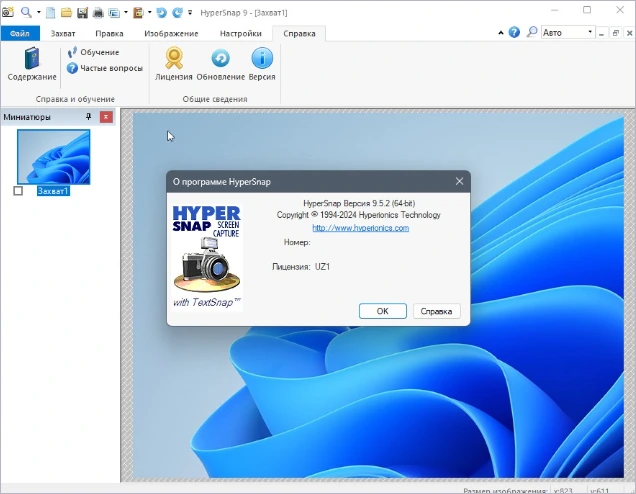Open the dropdown arrow next to the magnifier
This screenshot has height=494, width=636.
(39, 12)
